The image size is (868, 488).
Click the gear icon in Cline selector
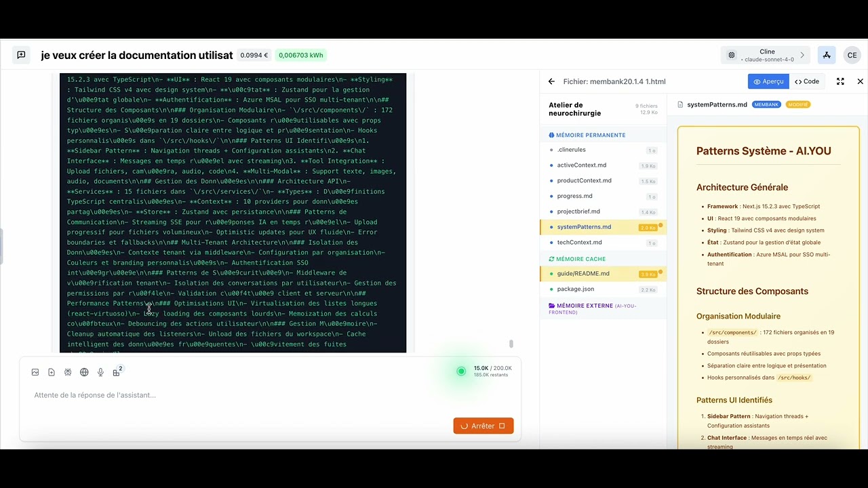click(x=732, y=56)
